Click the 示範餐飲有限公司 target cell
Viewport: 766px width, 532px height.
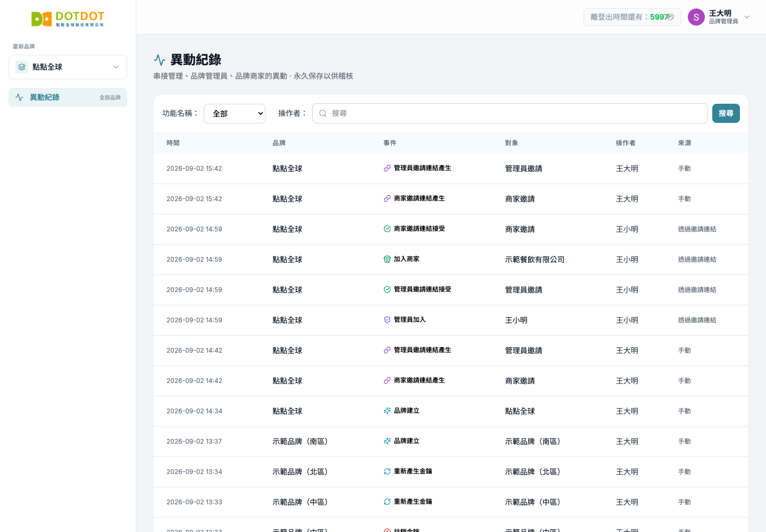(x=535, y=260)
